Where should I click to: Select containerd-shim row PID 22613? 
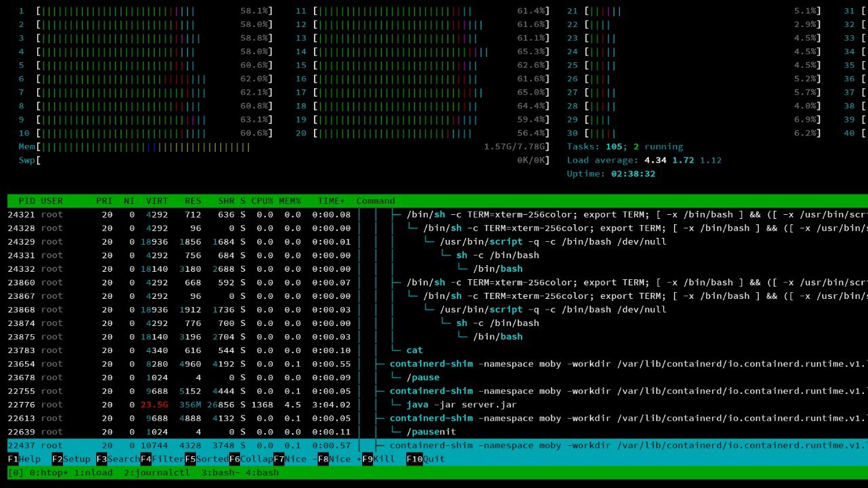coord(437,418)
